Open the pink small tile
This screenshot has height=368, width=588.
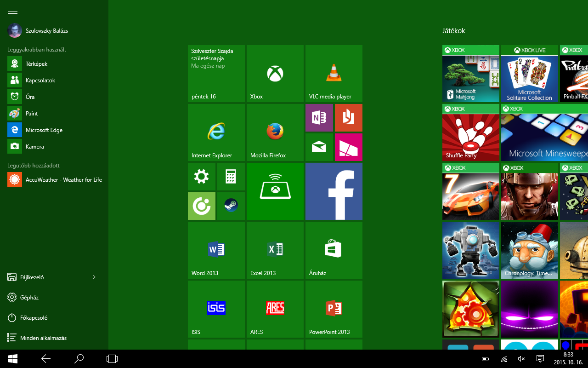coord(349,147)
